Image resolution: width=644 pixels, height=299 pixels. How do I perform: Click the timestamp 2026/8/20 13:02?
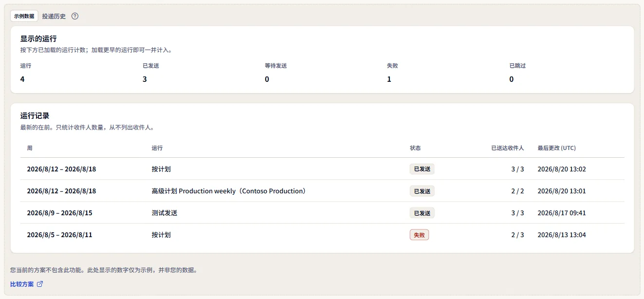562,169
